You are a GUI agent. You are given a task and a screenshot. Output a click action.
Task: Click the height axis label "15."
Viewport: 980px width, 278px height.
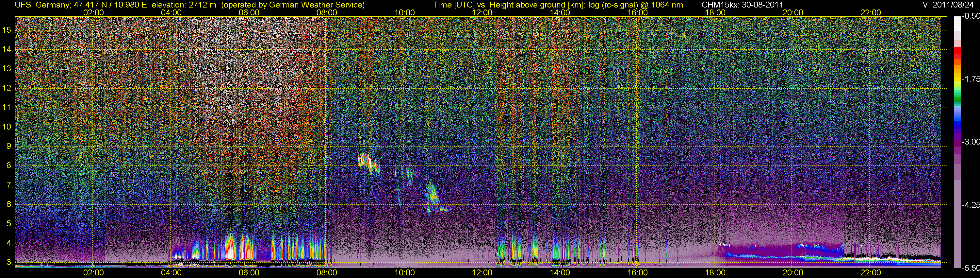tap(8, 30)
